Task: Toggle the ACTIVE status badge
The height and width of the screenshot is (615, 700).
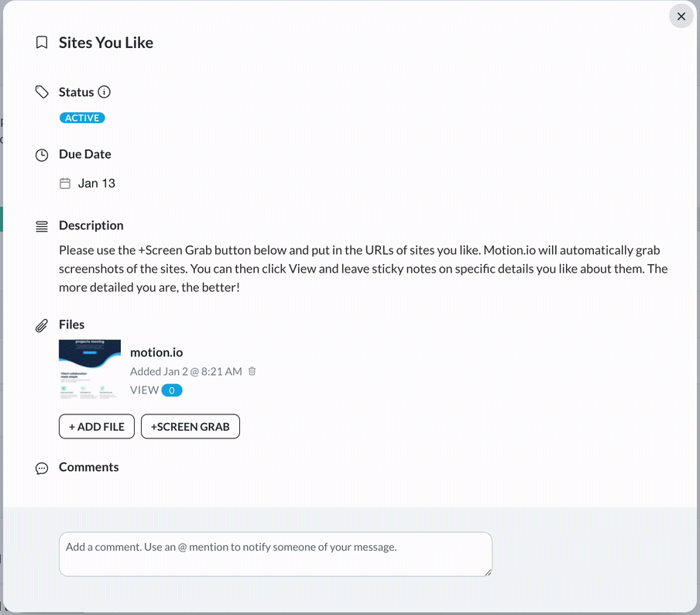Action: pyautogui.click(x=82, y=118)
